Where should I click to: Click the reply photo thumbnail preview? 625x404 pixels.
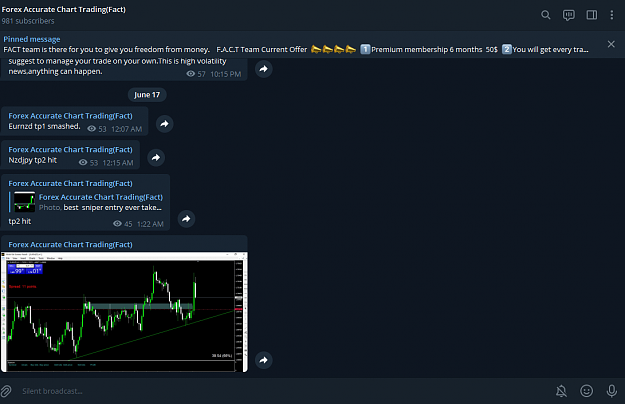[24, 202]
